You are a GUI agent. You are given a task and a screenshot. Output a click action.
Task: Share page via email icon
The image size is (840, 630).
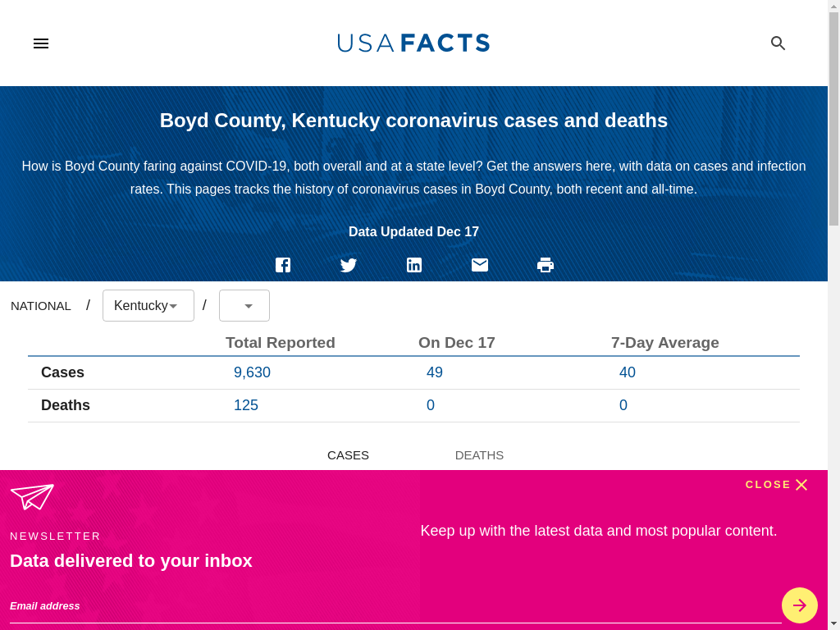(480, 265)
